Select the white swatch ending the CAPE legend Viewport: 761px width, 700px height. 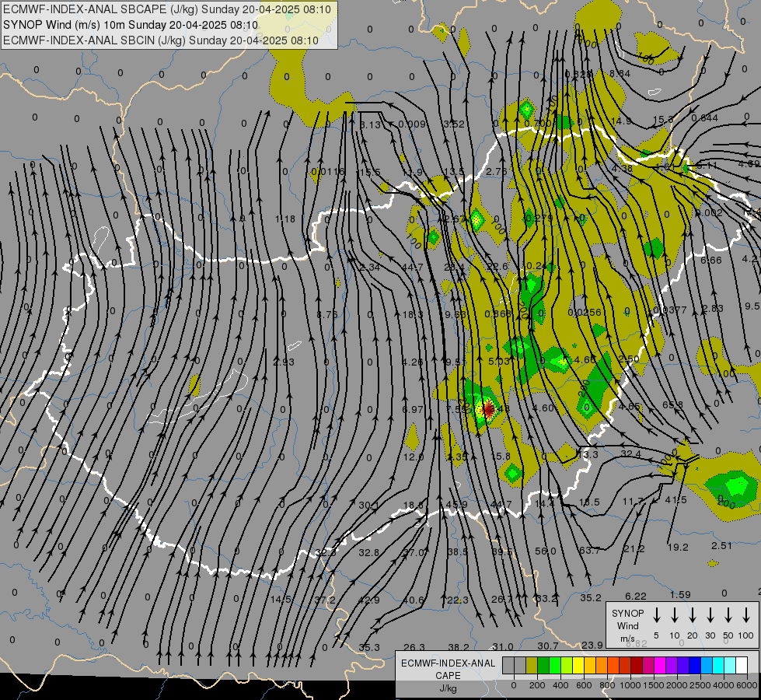point(741,666)
